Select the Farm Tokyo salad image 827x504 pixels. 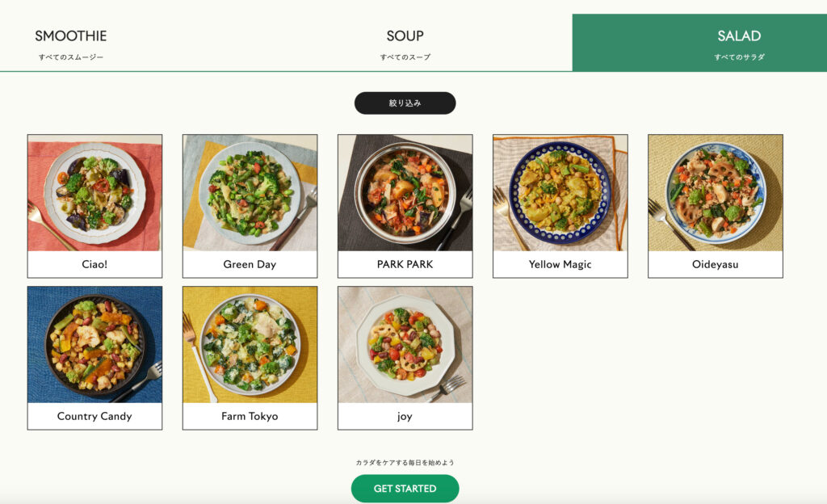tap(250, 345)
